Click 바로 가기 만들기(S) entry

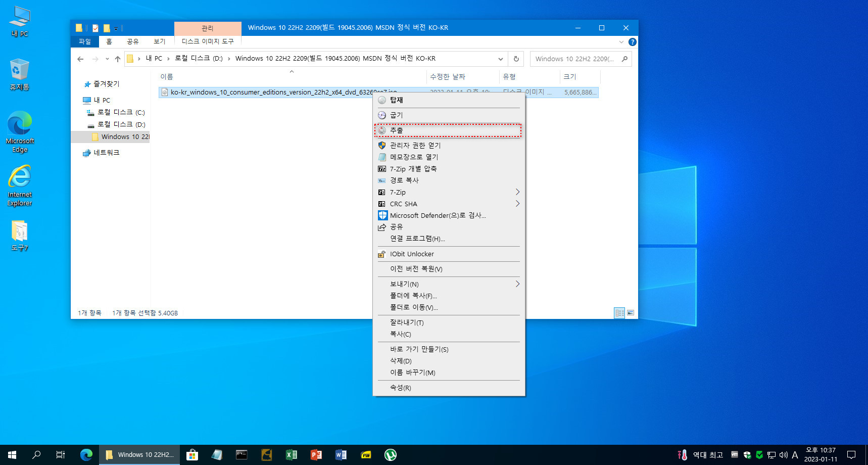(x=449, y=349)
